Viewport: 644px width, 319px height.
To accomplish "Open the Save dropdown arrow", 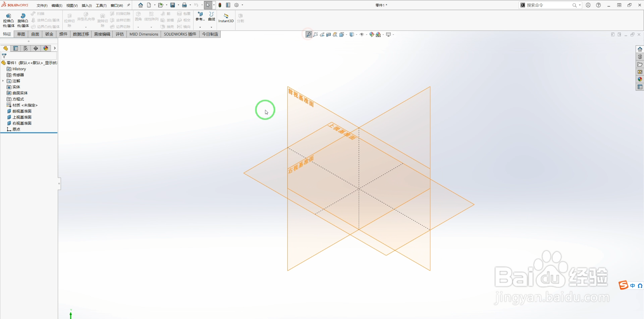I will pos(178,5).
